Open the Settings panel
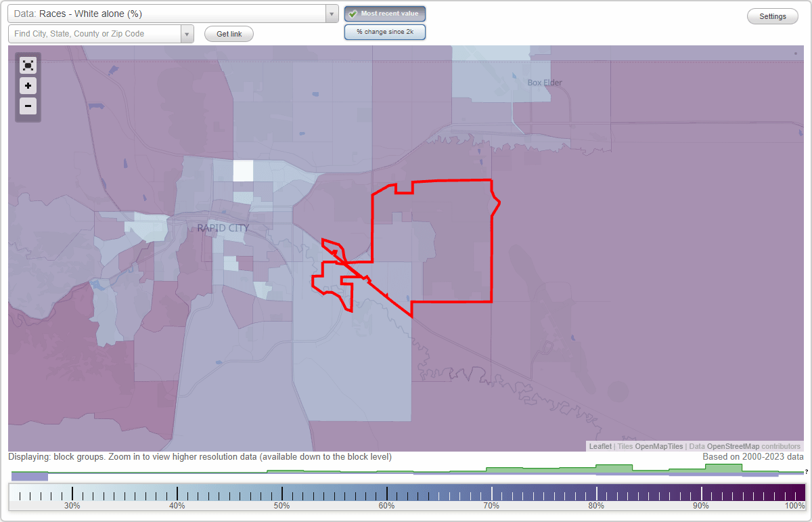The height and width of the screenshot is (522, 812). click(772, 16)
